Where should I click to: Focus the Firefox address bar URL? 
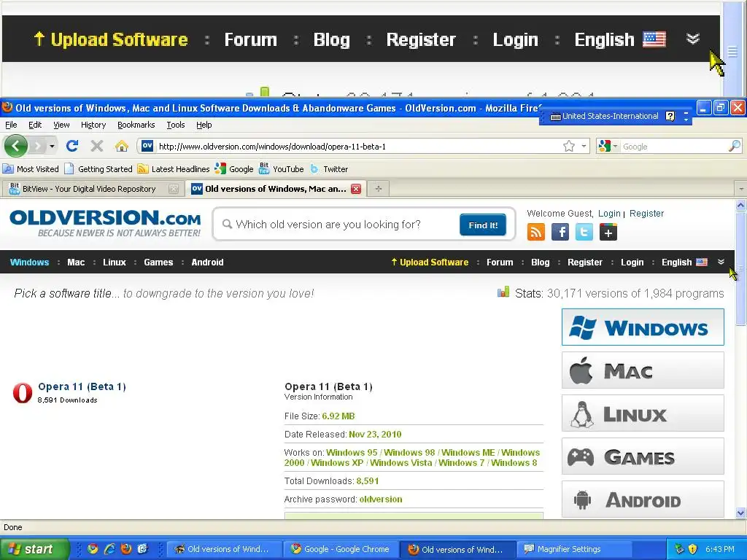pyautogui.click(x=357, y=146)
